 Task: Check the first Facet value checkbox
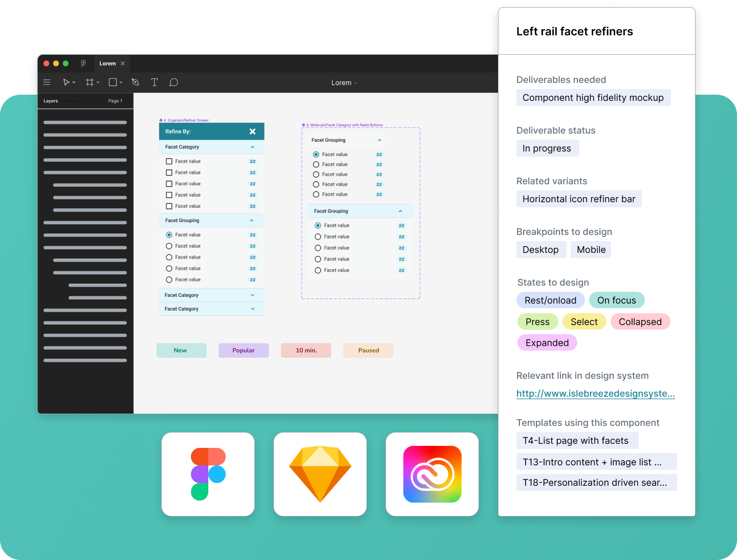click(169, 161)
